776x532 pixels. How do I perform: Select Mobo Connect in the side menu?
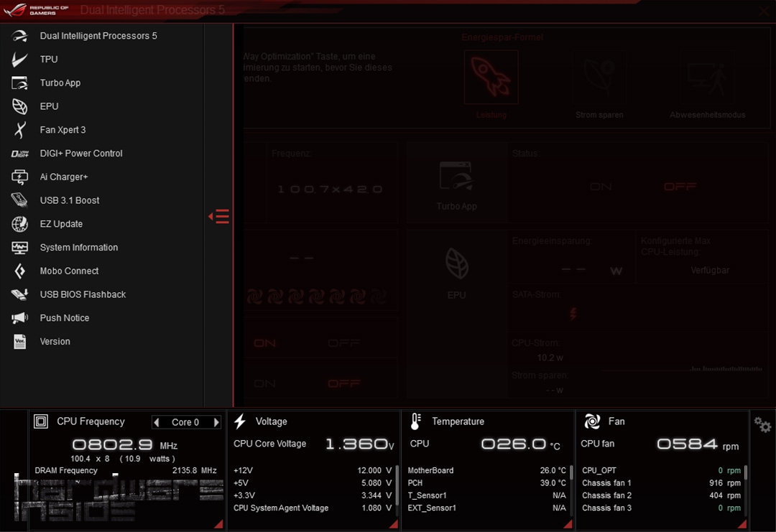tap(69, 271)
